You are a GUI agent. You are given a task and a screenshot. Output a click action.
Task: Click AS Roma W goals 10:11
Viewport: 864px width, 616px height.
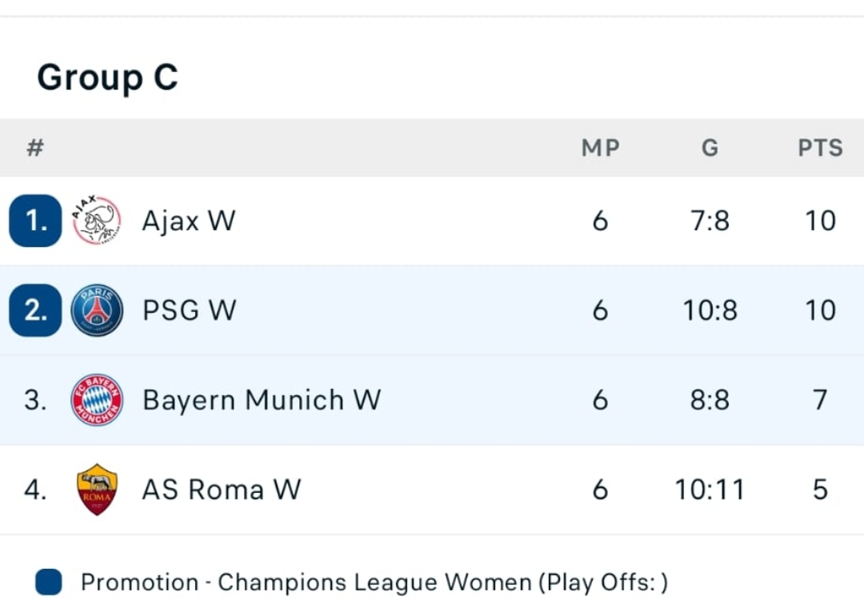(710, 490)
